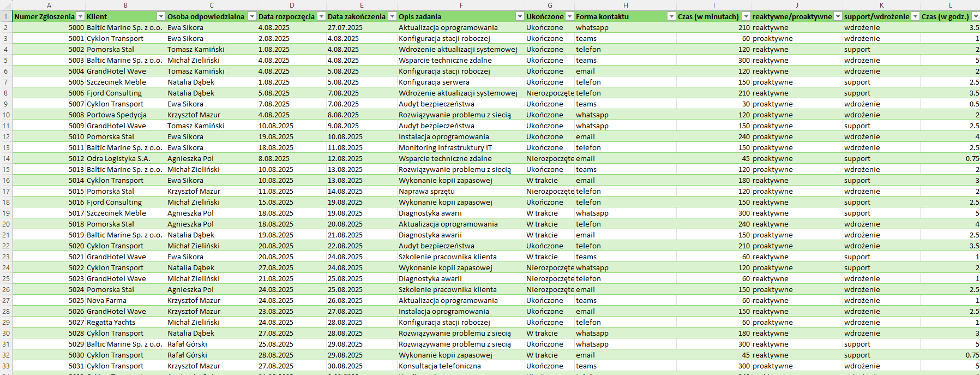Open the Czas (w minutach) filter dropdown
This screenshot has width=980, height=375.
tap(746, 16)
